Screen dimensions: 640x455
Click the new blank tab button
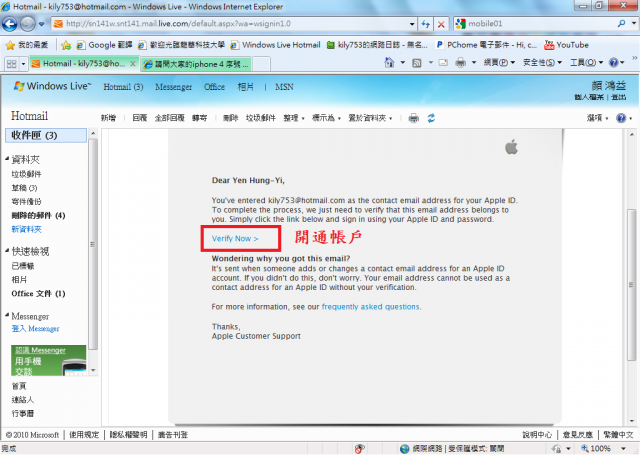tap(261, 64)
